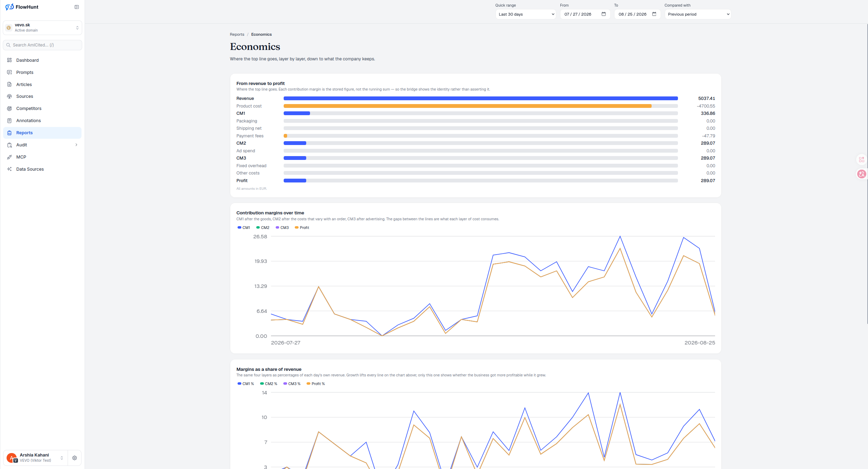Click the Competitors target icon

pos(9,109)
